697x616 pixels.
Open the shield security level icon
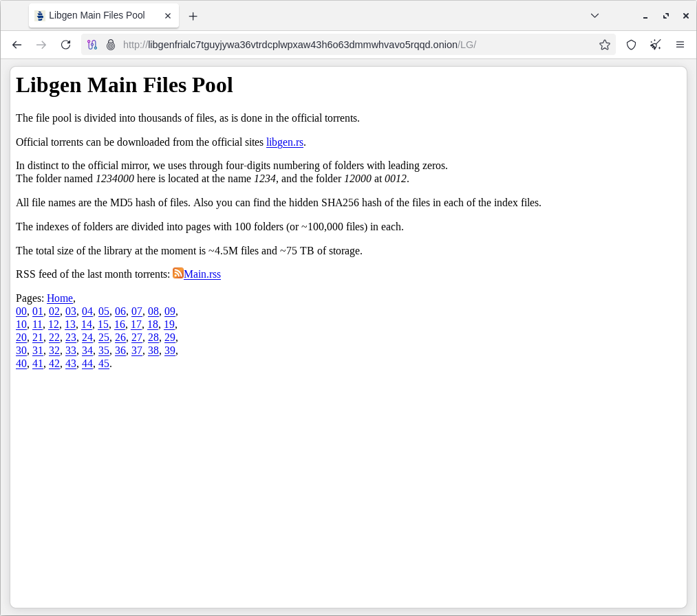tap(631, 45)
